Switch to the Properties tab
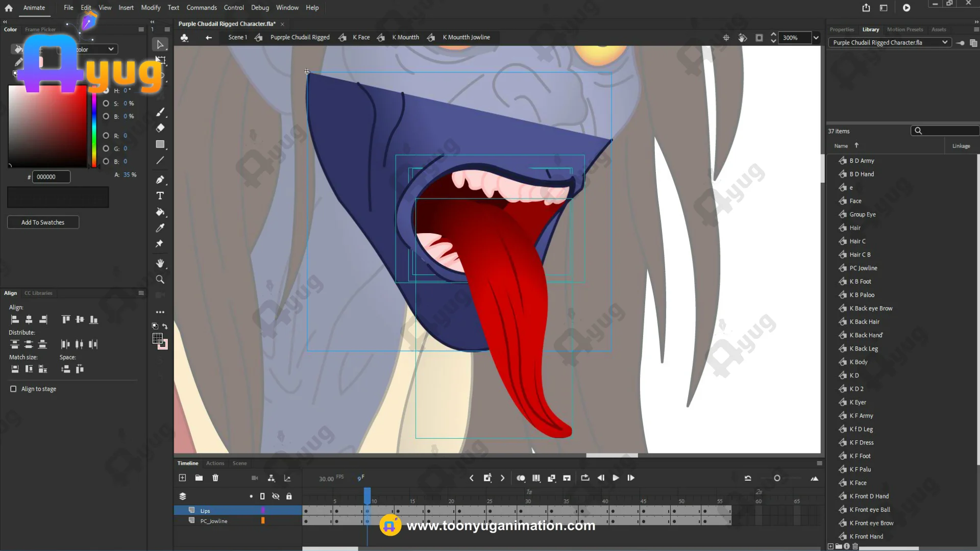Screen dimensions: 980x551 click(841, 30)
